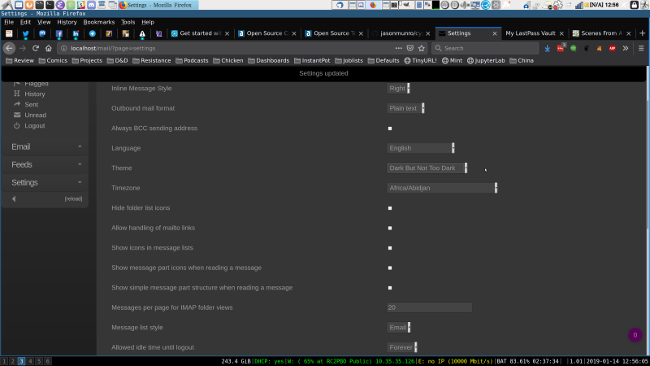
Task: Enable Always BCC sending address checkbox
Action: pyautogui.click(x=390, y=128)
